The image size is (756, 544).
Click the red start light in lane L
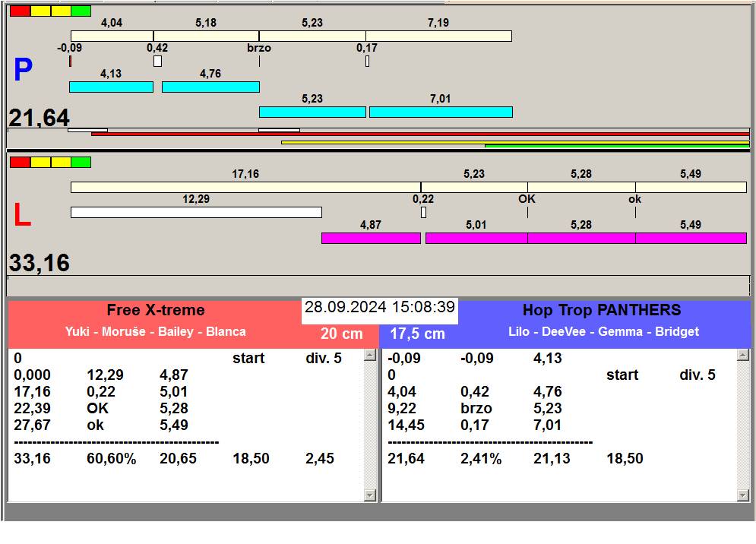click(21, 162)
